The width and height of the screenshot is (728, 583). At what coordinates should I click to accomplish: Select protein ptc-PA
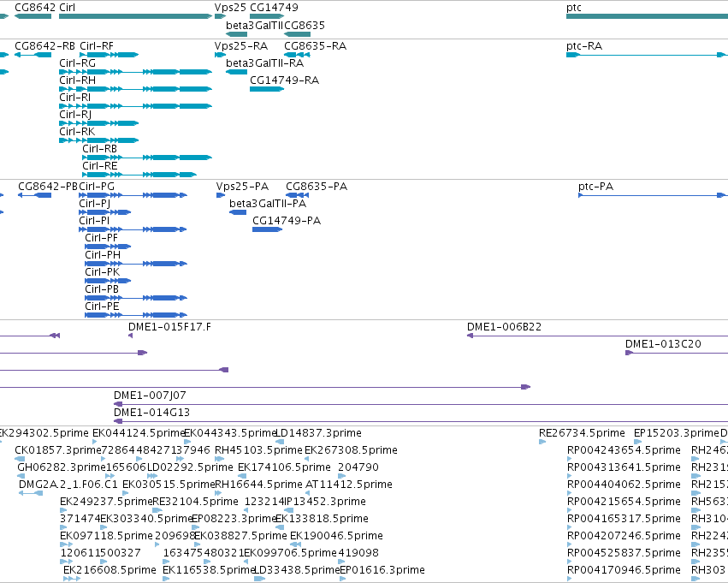coord(595,187)
